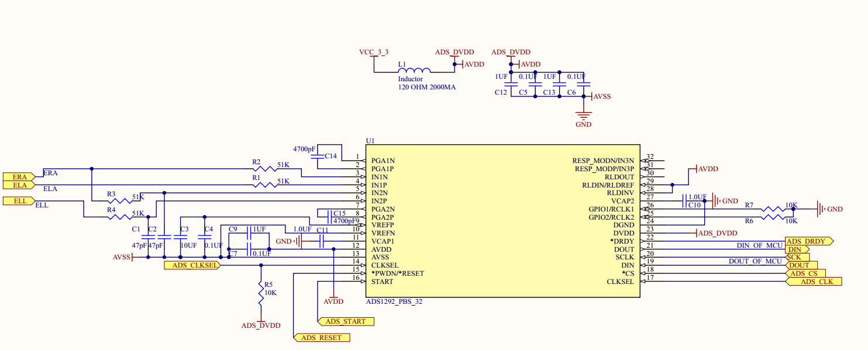Click the VREFP pin name
The image size is (868, 350).
(x=383, y=225)
